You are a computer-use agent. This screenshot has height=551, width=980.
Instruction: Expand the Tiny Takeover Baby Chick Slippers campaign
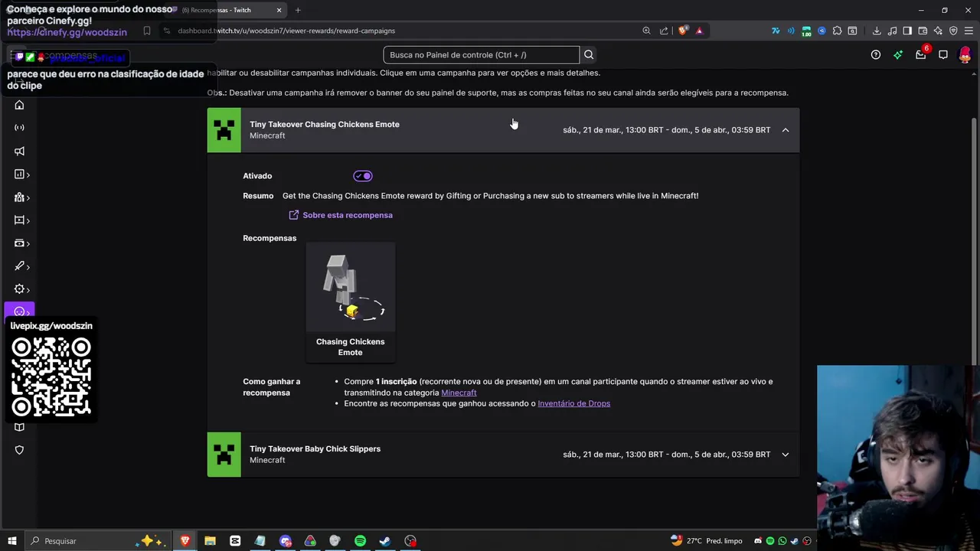786,455
